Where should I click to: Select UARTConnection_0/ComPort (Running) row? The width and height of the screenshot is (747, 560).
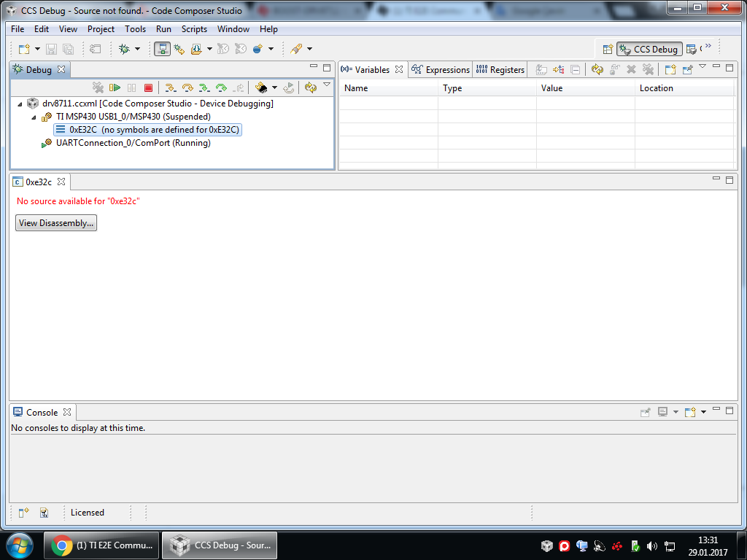coord(125,143)
